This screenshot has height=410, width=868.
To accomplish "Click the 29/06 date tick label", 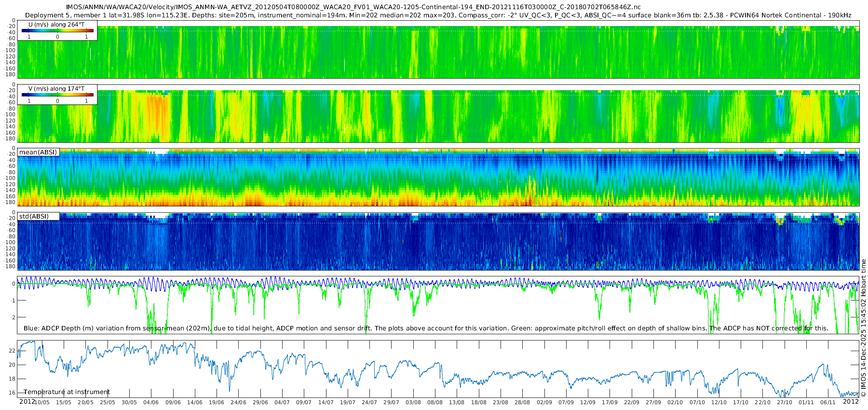I will tap(260, 402).
